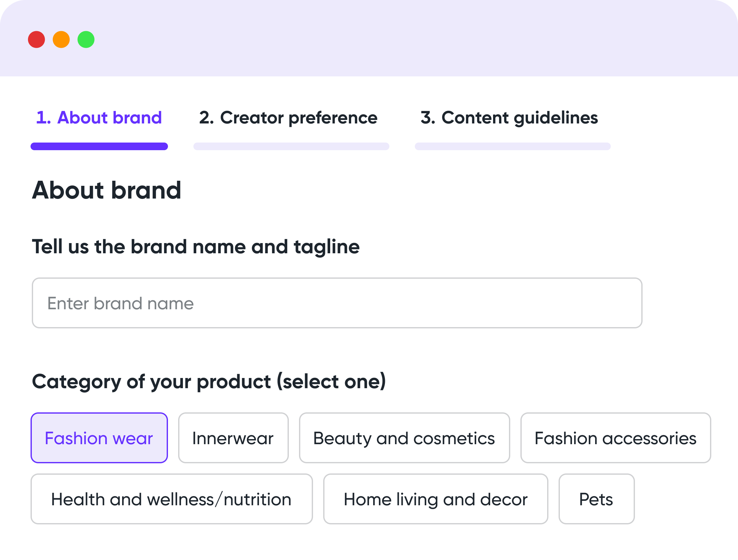Choose 'Health and wellness/nutrition' category
The width and height of the screenshot is (738, 560).
click(x=171, y=499)
